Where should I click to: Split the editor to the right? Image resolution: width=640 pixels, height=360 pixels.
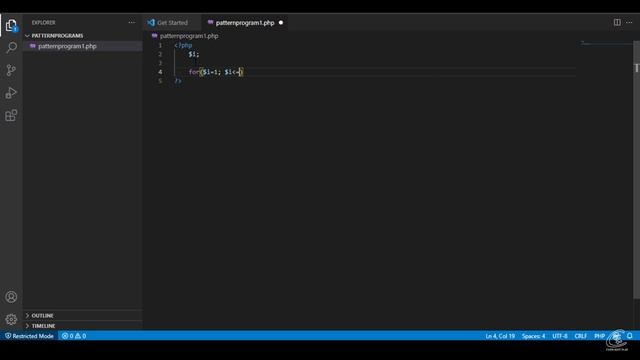(617, 22)
